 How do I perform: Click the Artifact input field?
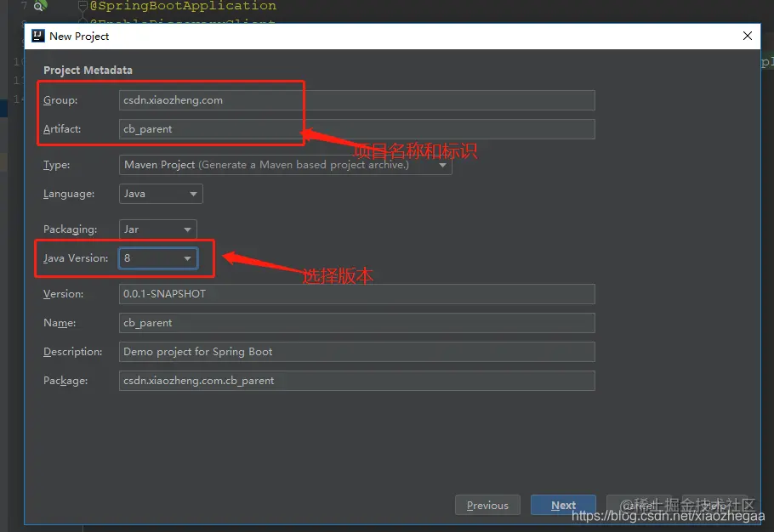pos(356,129)
